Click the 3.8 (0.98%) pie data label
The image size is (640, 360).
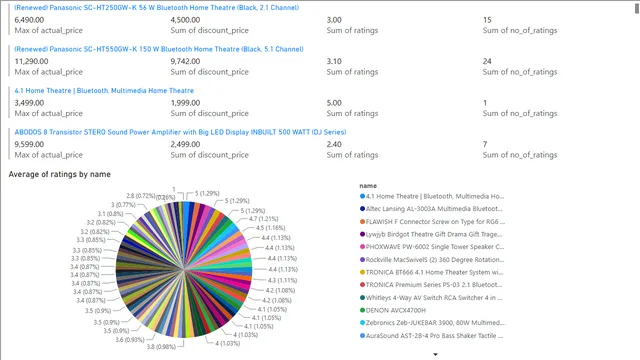point(161,347)
